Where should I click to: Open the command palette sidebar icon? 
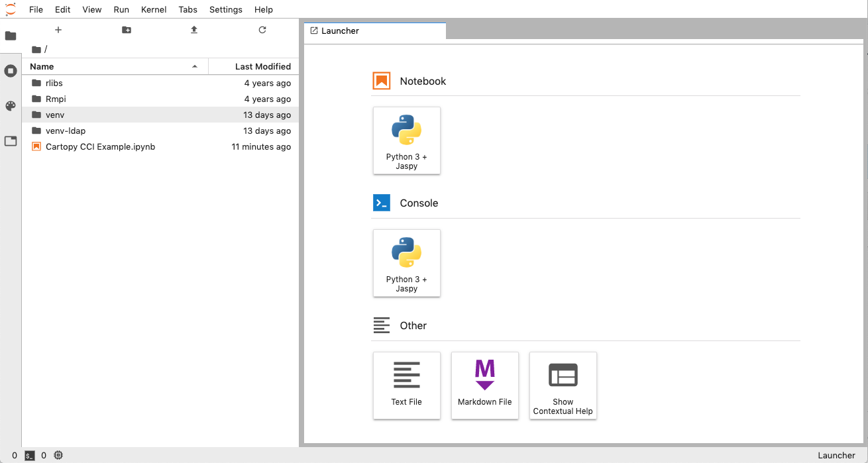point(10,106)
